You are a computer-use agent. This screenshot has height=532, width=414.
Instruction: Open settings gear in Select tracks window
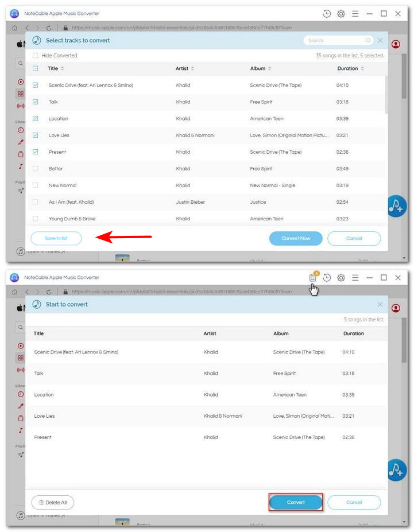click(x=341, y=14)
